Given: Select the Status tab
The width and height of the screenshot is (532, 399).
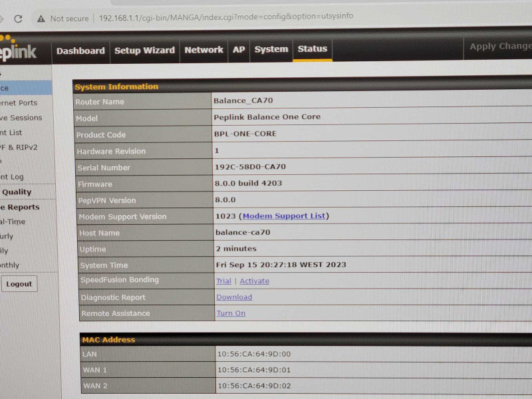Looking at the screenshot, I should pos(312,49).
